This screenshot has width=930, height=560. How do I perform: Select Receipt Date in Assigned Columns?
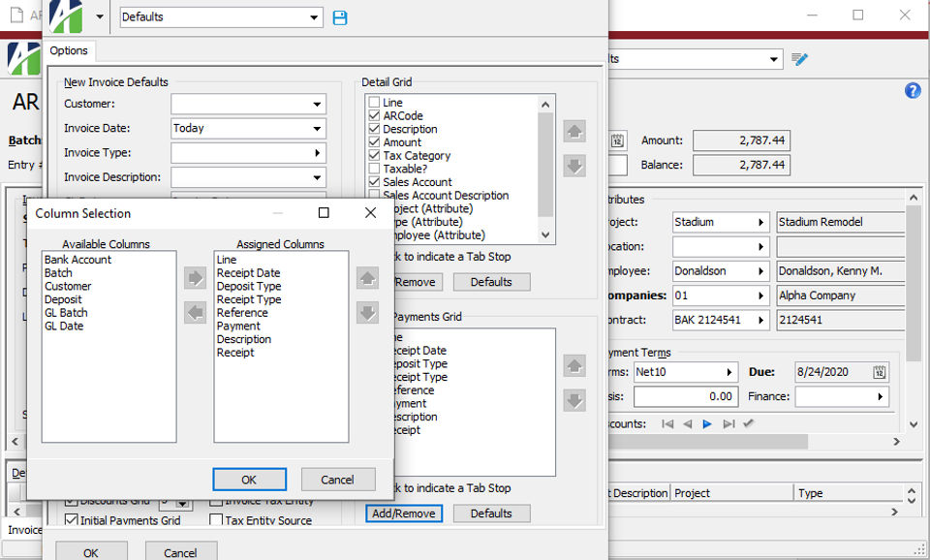pos(249,273)
